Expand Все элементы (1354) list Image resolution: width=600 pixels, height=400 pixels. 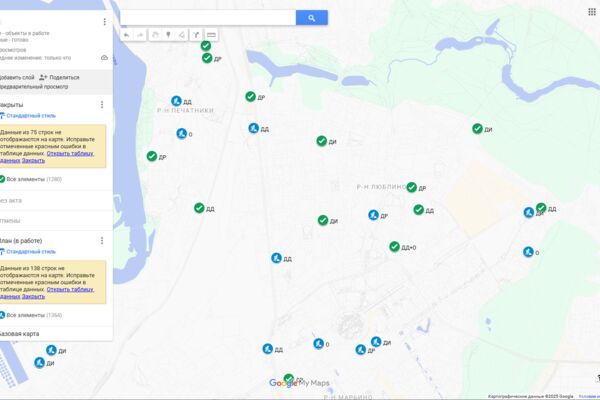click(31, 315)
